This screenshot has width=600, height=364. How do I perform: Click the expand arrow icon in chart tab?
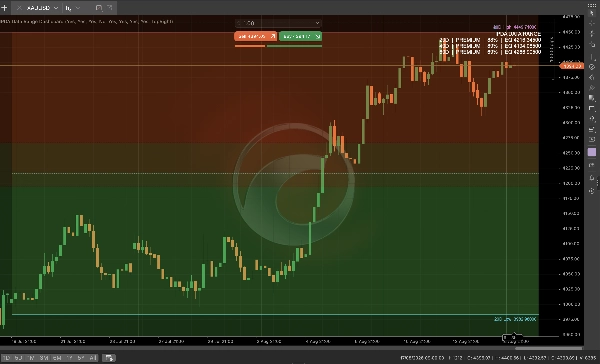(109, 8)
